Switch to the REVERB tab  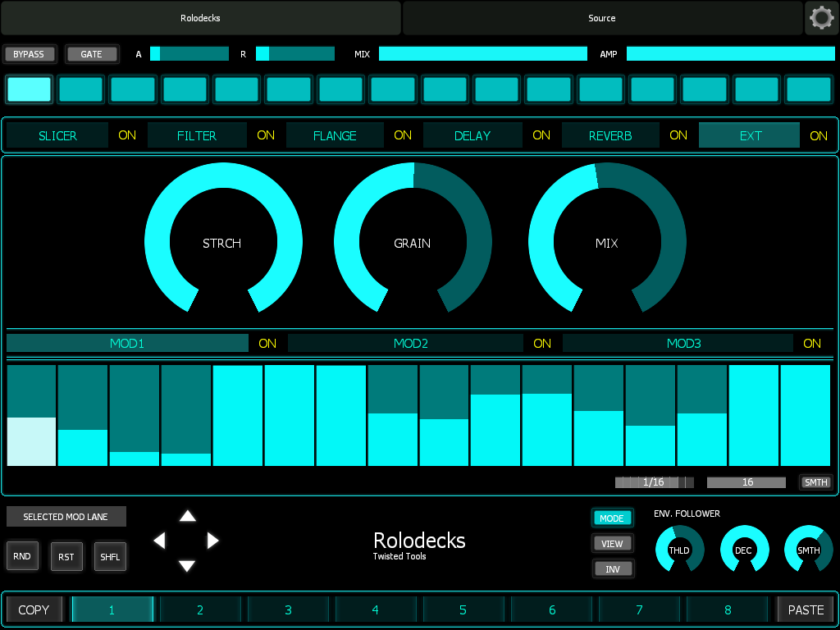tap(610, 135)
